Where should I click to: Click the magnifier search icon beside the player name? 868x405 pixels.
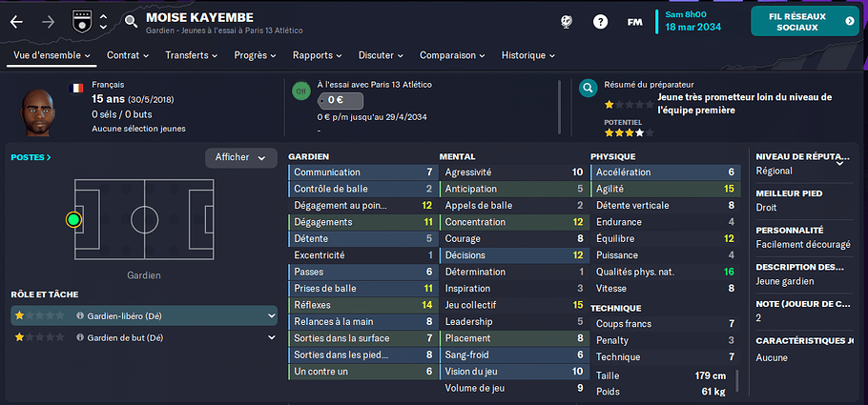pyautogui.click(x=131, y=22)
